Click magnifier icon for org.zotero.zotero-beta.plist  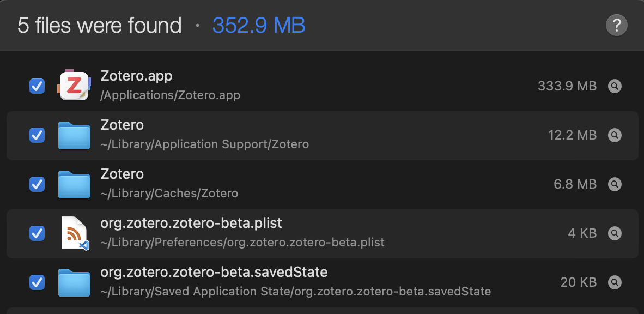(x=615, y=233)
